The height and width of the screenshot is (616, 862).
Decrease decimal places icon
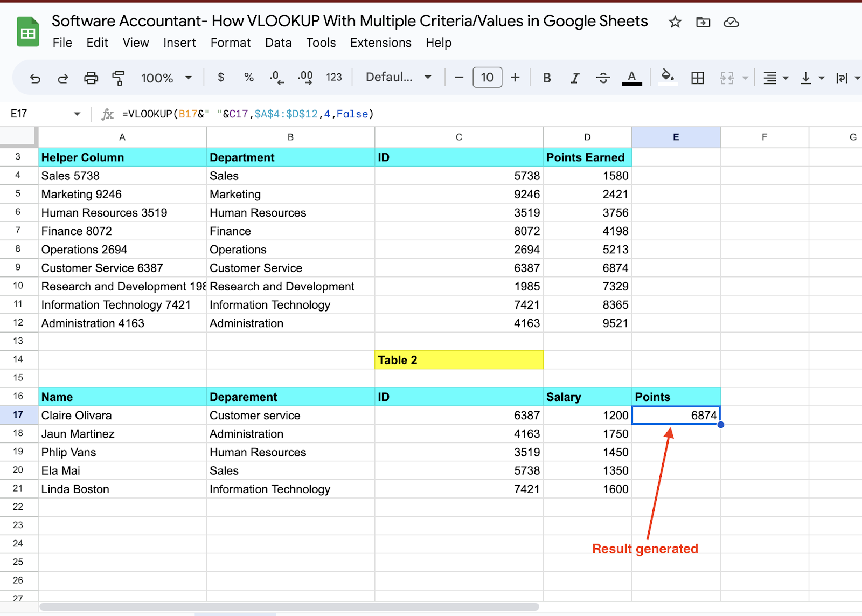(277, 78)
